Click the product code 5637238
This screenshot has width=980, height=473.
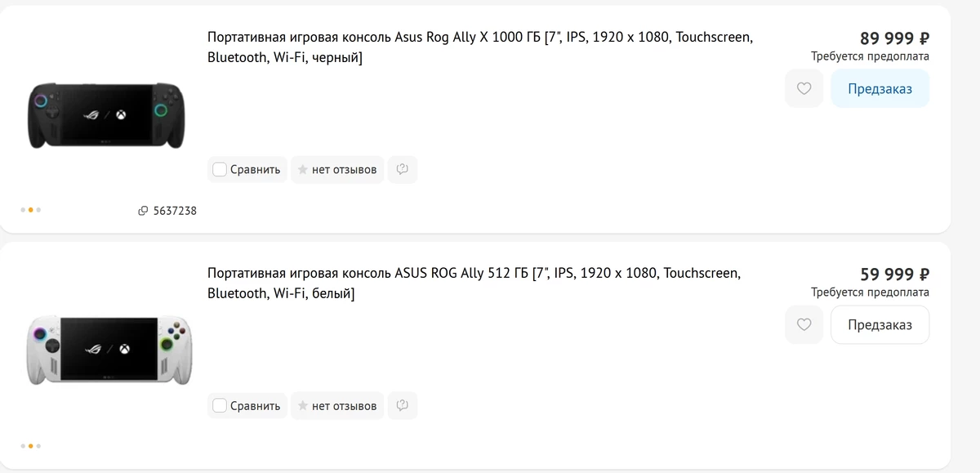[175, 211]
